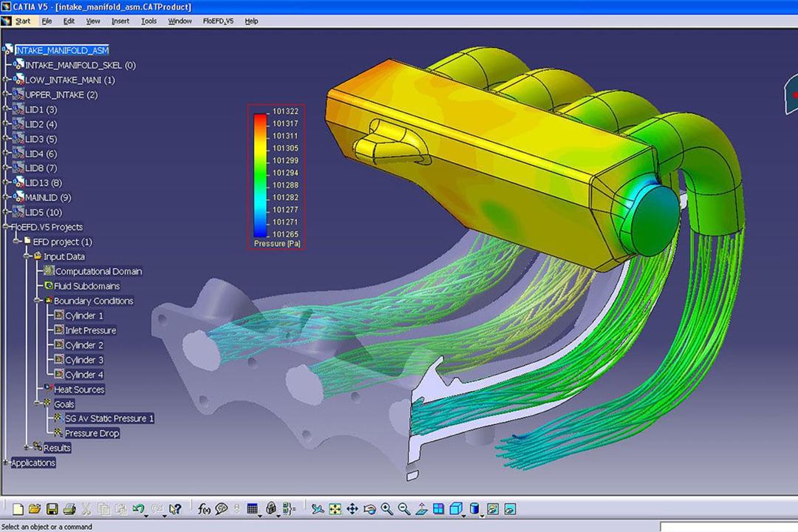Collapse the Input Data node
Image resolution: width=798 pixels, height=532 pixels.
pyautogui.click(x=27, y=256)
